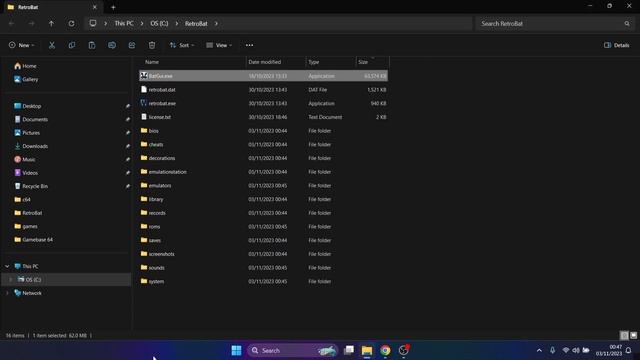Select the emulationstation folder
Viewport: 640px width, 360px height.
click(x=263, y=172)
